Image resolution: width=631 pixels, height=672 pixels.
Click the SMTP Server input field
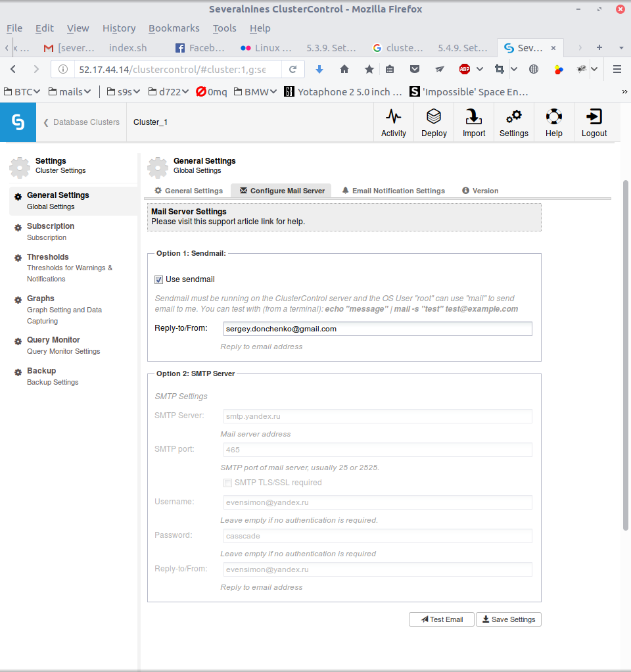pyautogui.click(x=377, y=416)
